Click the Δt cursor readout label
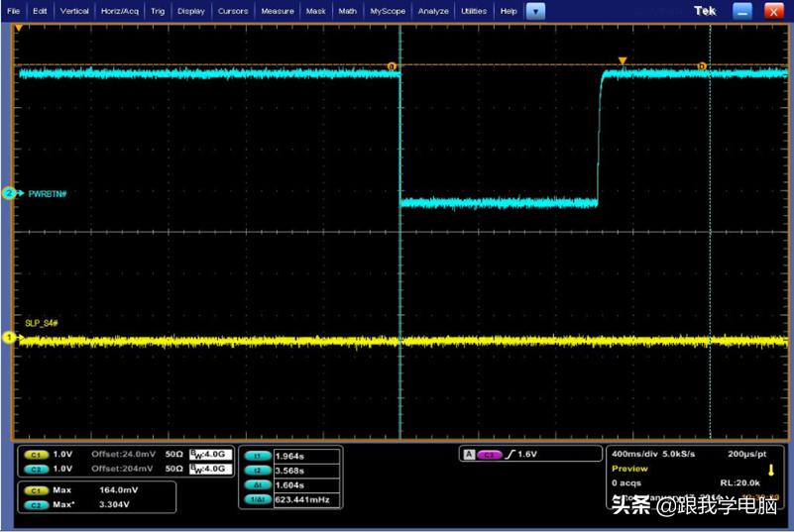This screenshot has width=794, height=532. click(257, 486)
